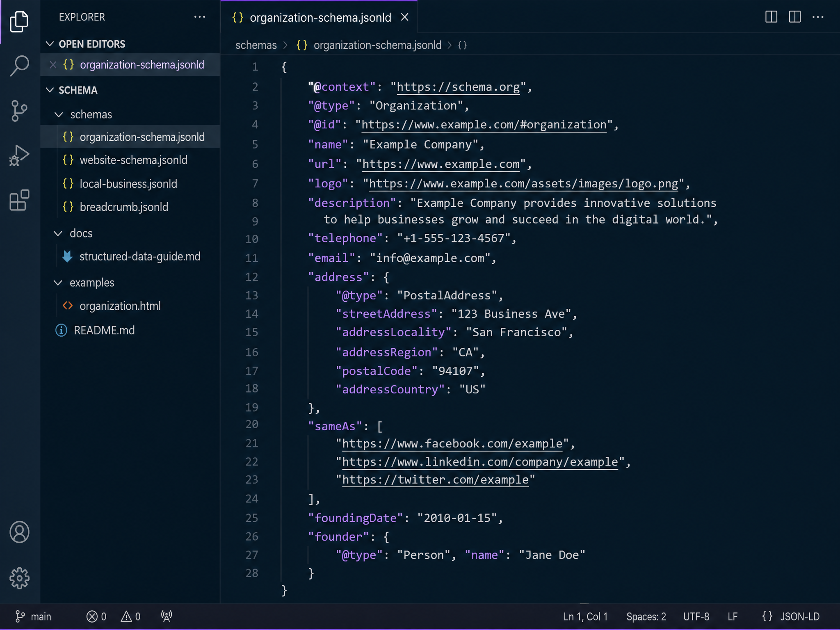The image size is (840, 630).
Task: Click line number 20 in the gutter
Action: [252, 424]
